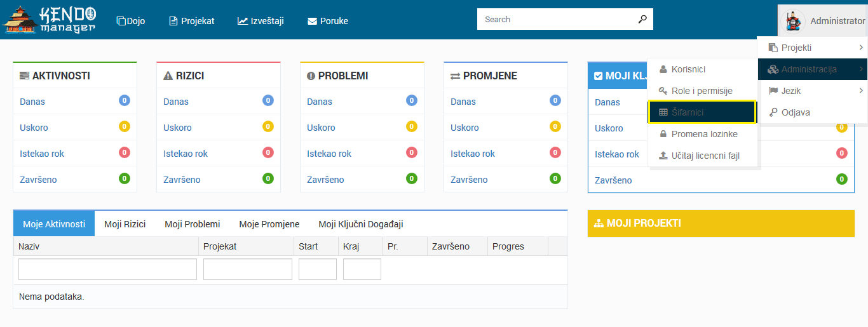Click the Kendo Manager logo
Viewport: 868px width, 327px height.
pyautogui.click(x=50, y=20)
